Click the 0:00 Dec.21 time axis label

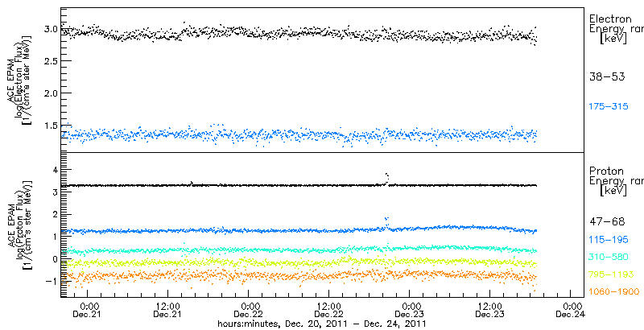pyautogui.click(x=88, y=311)
